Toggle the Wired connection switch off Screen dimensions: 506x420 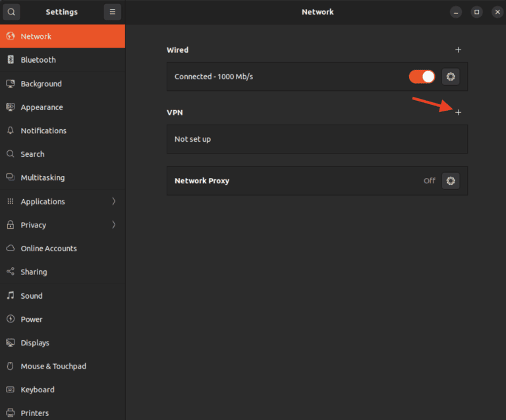coord(422,76)
